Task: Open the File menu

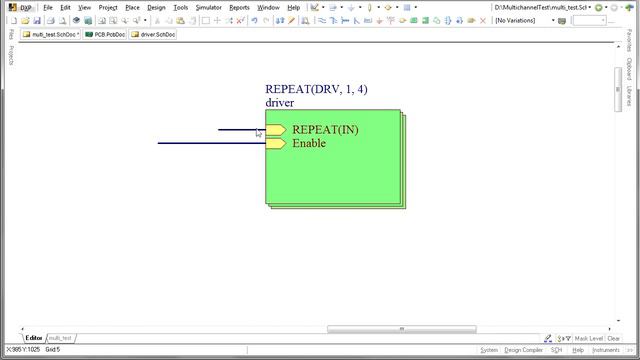Action: pos(48,7)
